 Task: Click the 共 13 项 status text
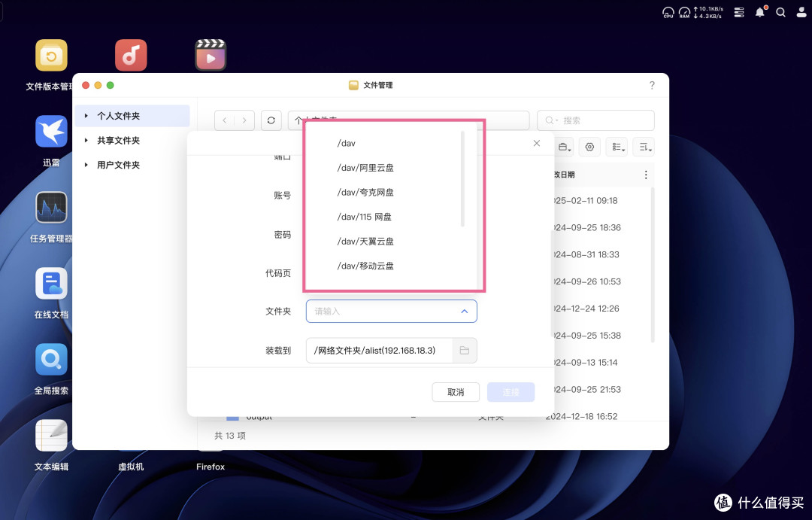(230, 436)
